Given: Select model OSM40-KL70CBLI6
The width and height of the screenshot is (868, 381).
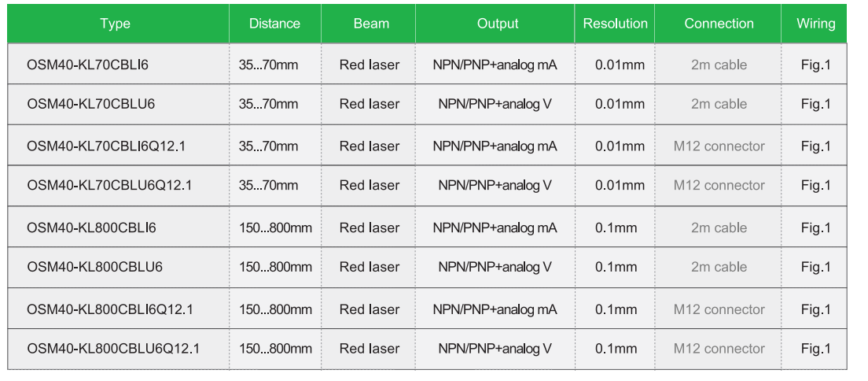Looking at the screenshot, I should 87,65.
